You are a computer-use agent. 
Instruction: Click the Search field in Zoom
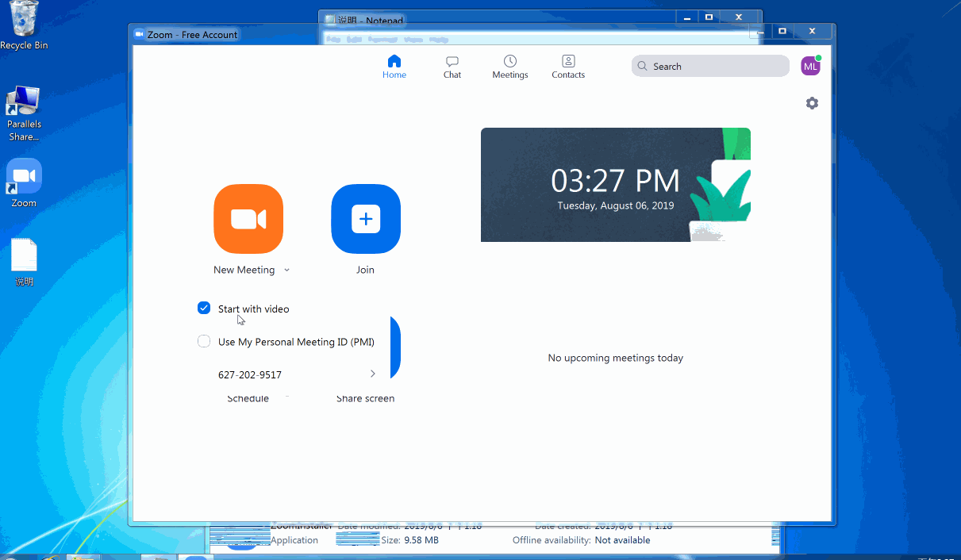click(x=710, y=67)
